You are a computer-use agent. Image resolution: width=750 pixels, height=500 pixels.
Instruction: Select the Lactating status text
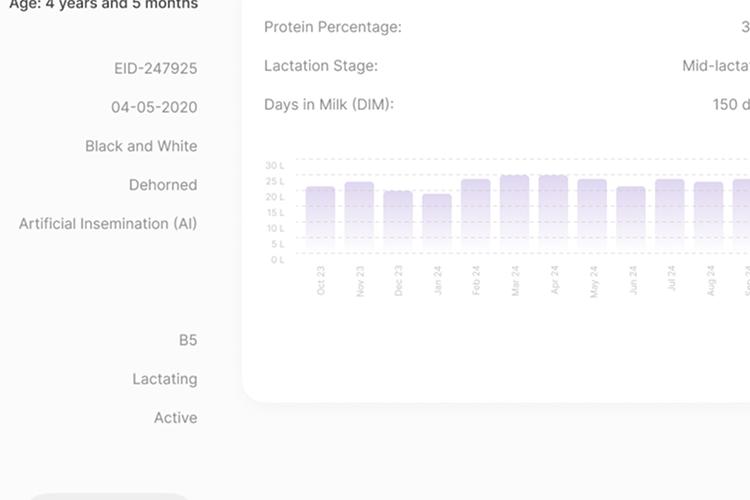(x=165, y=379)
